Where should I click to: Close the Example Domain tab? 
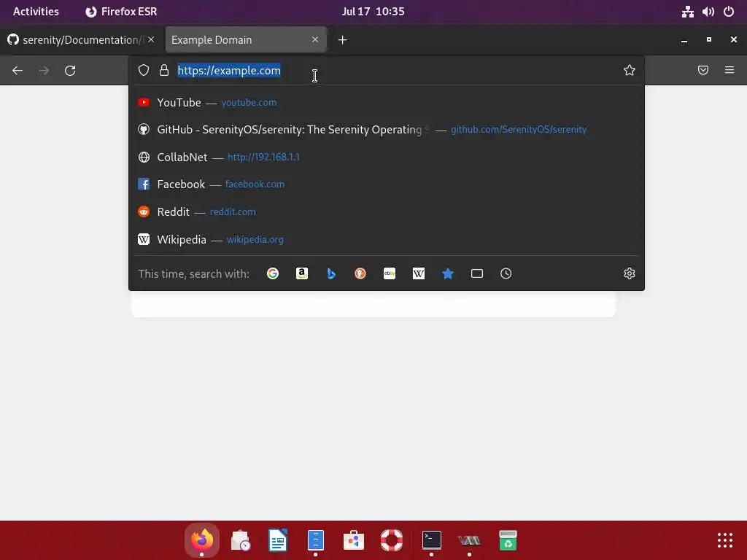[x=315, y=39]
